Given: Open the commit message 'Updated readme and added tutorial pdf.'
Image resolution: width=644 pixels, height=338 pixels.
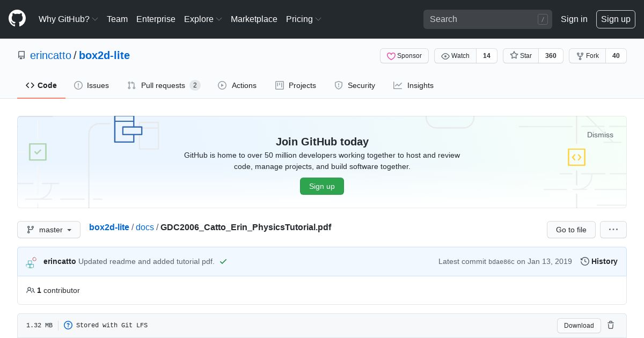Looking at the screenshot, I should pos(147,261).
